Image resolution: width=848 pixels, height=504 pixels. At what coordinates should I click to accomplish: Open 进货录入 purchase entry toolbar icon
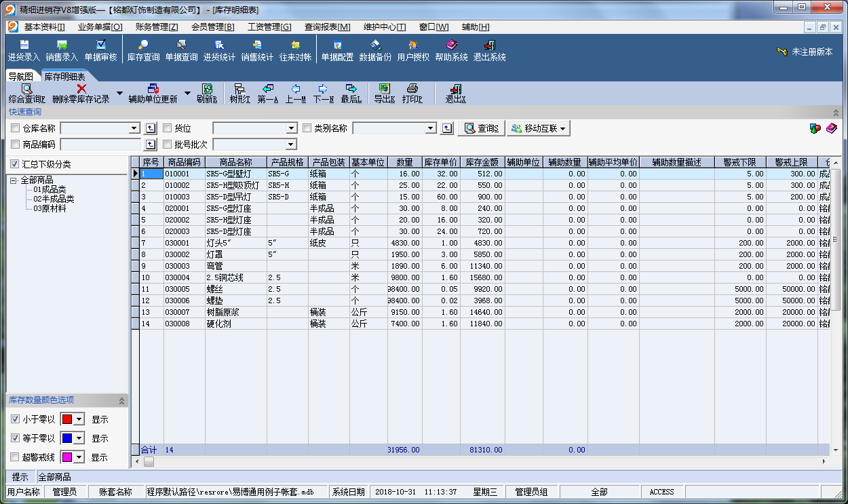[24, 50]
